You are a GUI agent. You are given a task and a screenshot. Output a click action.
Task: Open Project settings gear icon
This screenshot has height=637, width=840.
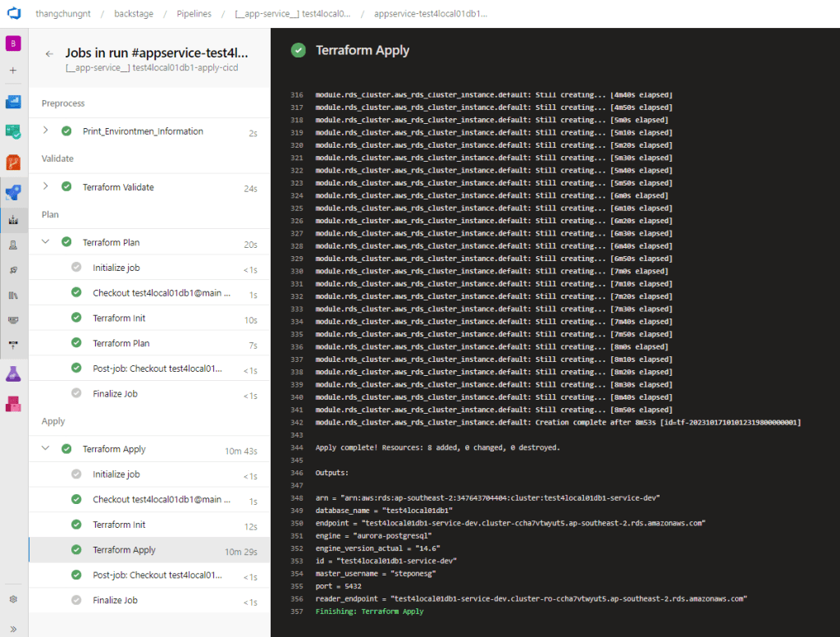(12, 599)
